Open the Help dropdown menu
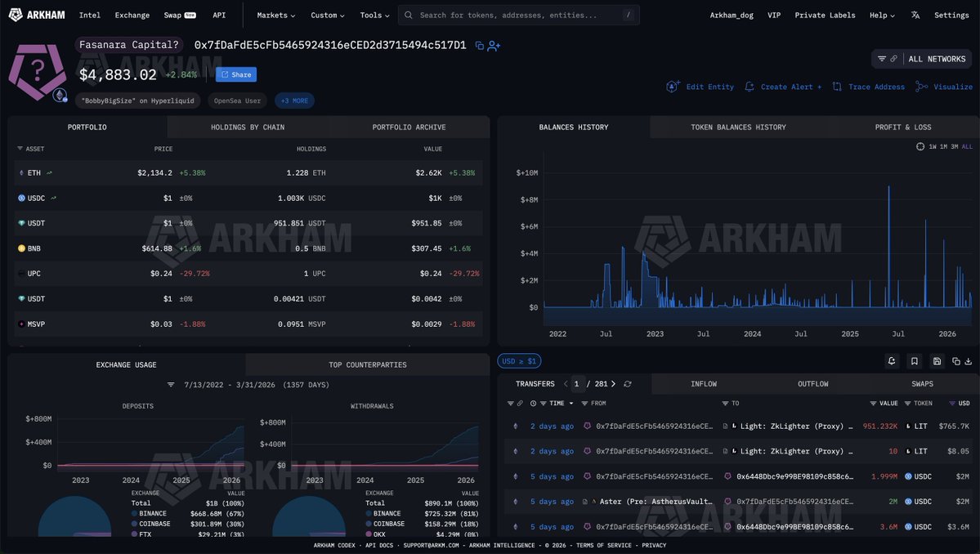 point(882,15)
